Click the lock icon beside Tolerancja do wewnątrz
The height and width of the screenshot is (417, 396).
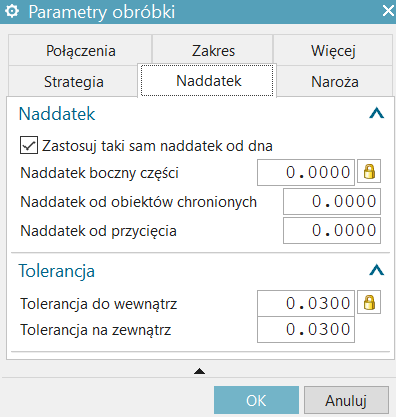pyautogui.click(x=369, y=302)
